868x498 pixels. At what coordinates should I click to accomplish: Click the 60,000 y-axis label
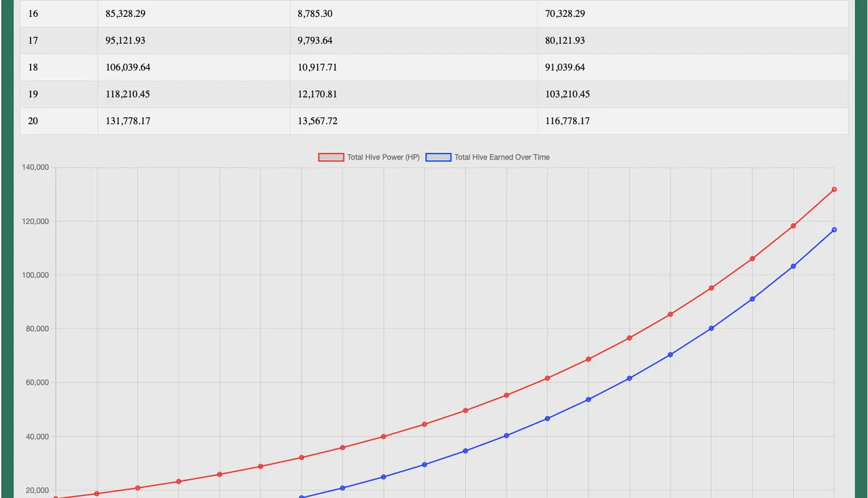(37, 383)
